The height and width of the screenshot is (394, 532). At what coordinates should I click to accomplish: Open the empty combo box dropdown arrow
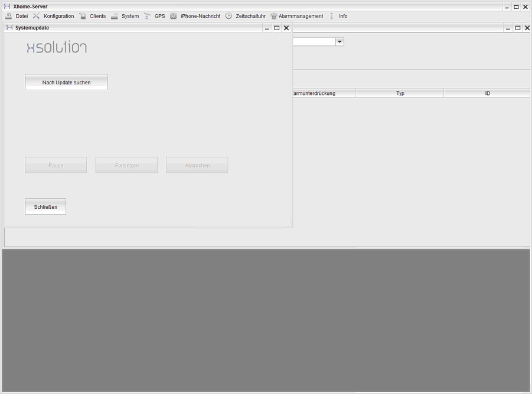339,41
